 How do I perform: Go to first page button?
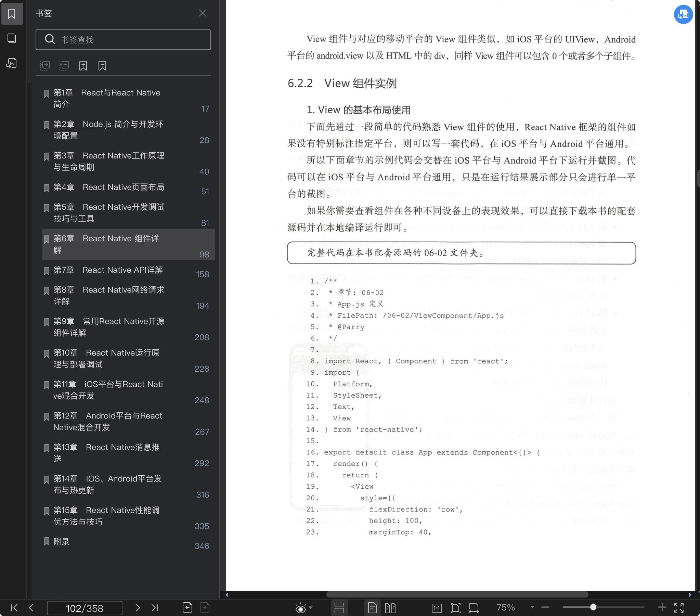click(x=14, y=608)
